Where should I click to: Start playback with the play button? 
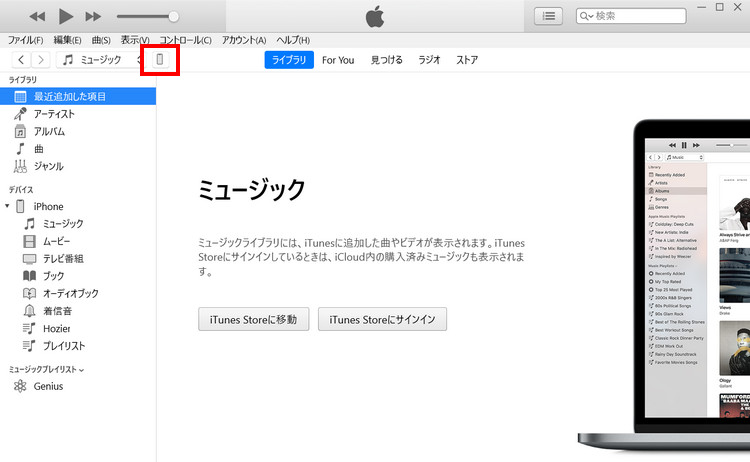point(65,16)
